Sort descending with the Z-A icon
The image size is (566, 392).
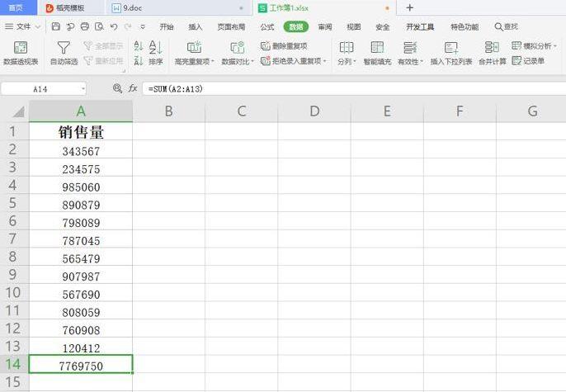pos(139,60)
